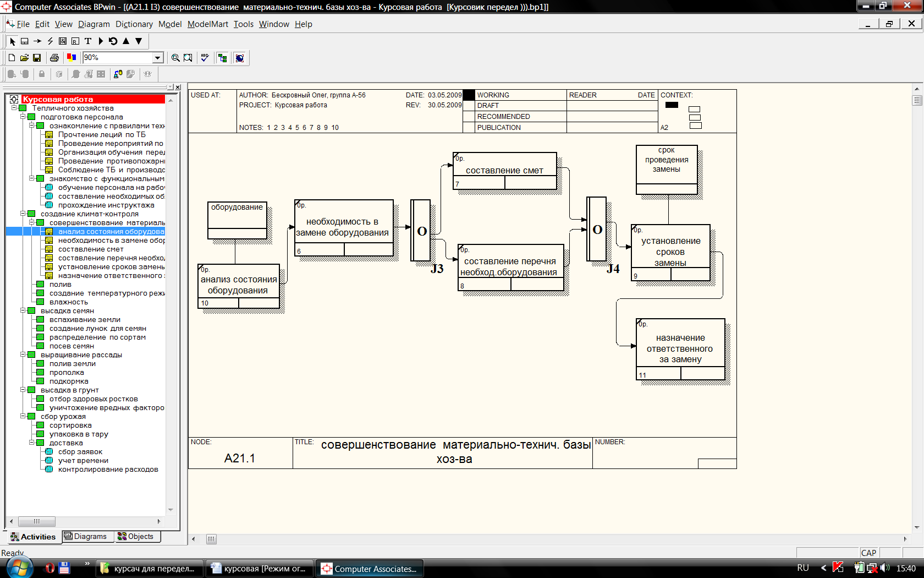
Task: Collapse the 'создание климат-контроля' node
Action: pyautogui.click(x=23, y=214)
